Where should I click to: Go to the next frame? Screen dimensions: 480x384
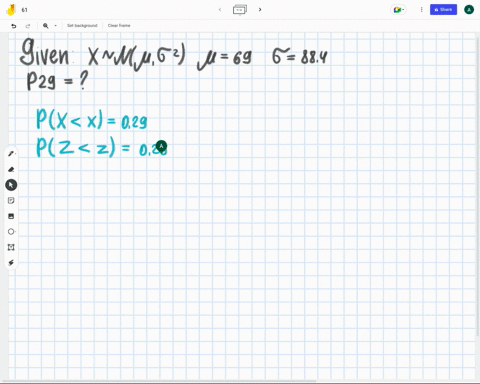point(260,10)
